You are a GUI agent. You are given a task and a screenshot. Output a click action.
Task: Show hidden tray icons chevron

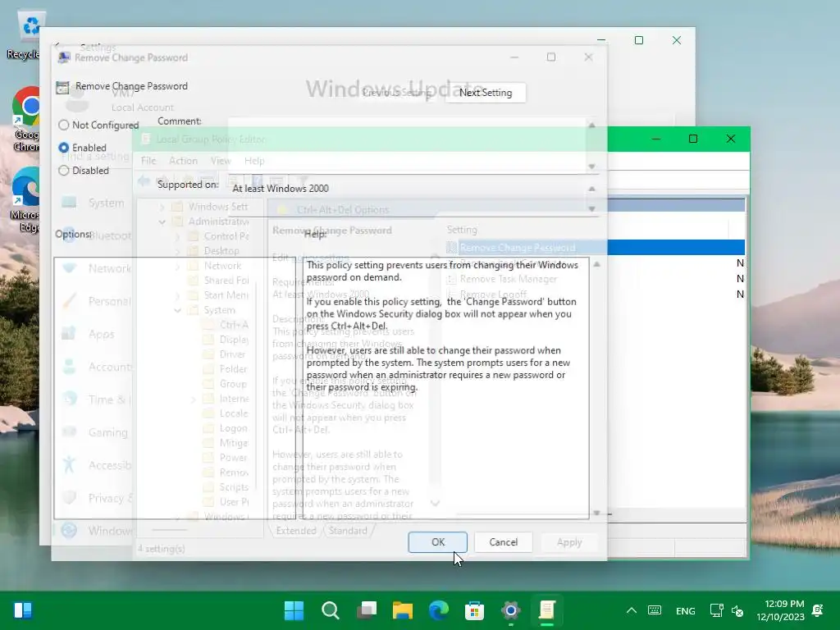pyautogui.click(x=632, y=610)
